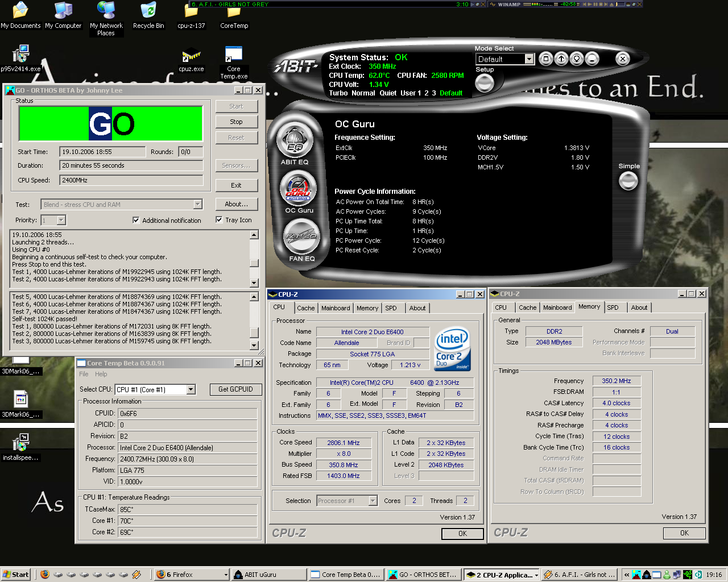Open the Recycle Bin icon
This screenshot has height=582, width=728.
[x=148, y=15]
